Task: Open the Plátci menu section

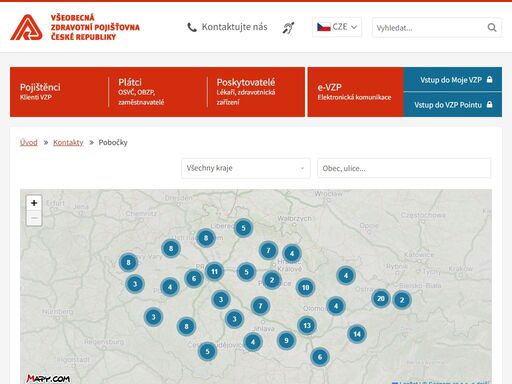Action: 158,92
